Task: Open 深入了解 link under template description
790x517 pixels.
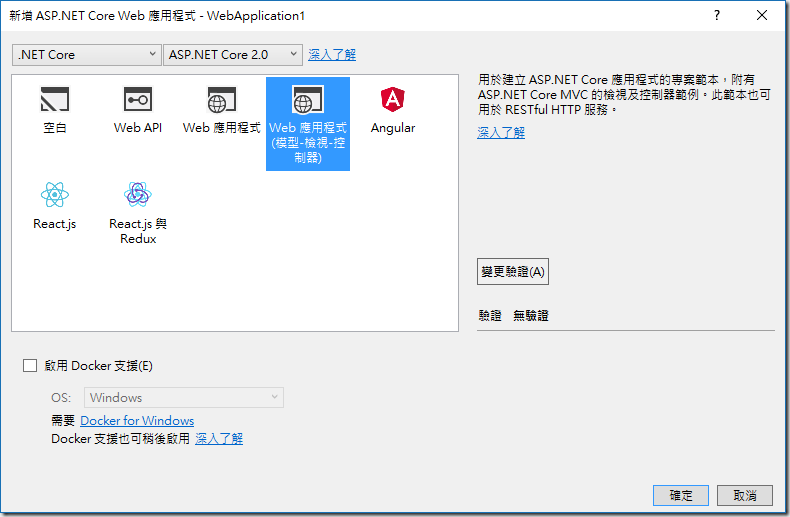Action: (x=501, y=133)
